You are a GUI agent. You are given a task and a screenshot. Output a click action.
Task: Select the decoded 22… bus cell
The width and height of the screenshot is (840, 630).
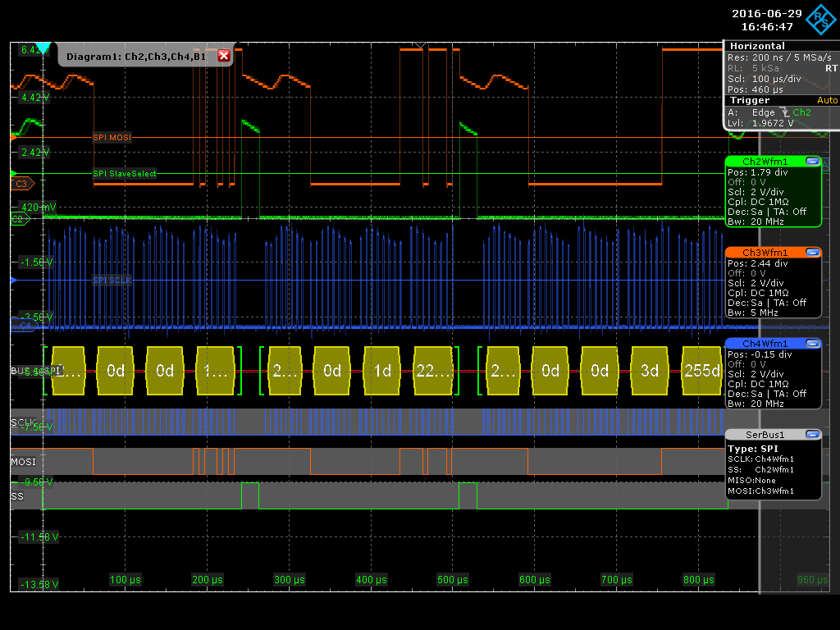point(433,371)
